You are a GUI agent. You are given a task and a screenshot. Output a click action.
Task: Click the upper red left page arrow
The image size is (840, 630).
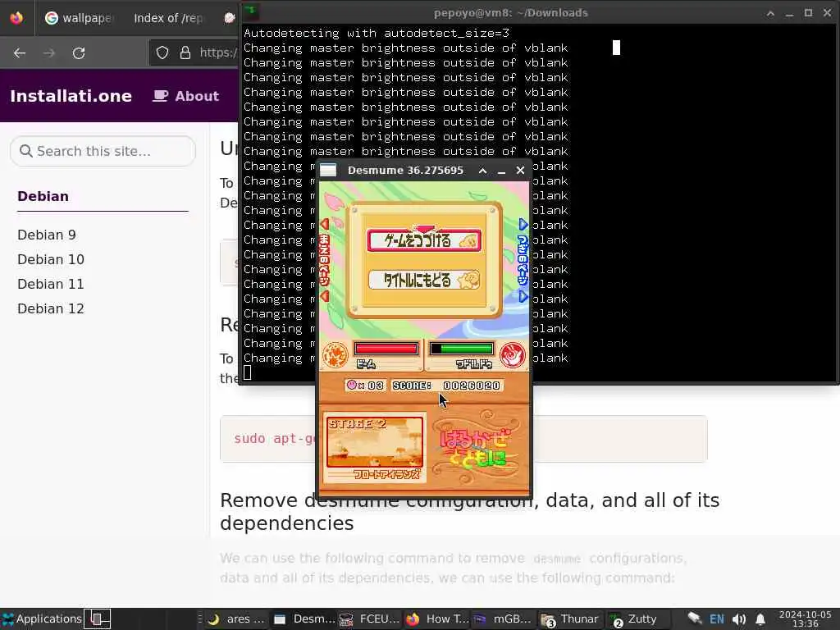(324, 223)
